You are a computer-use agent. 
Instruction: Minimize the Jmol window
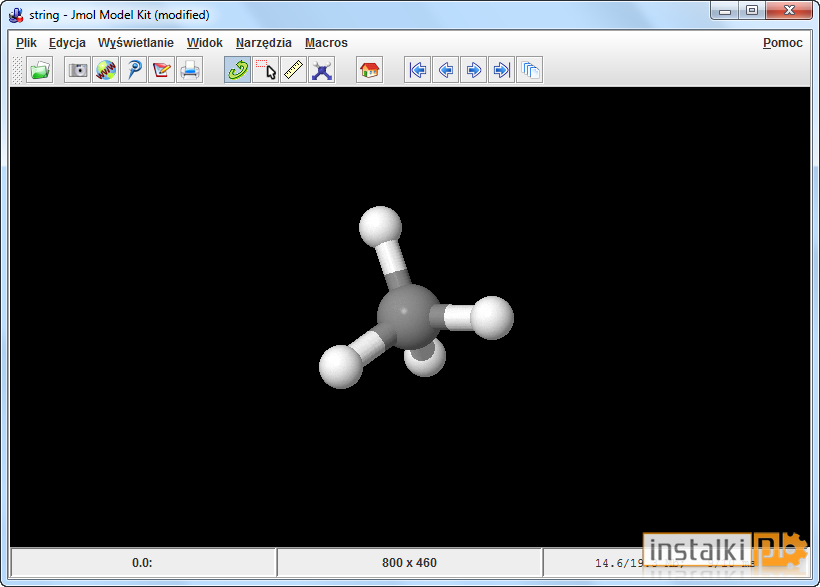click(725, 10)
